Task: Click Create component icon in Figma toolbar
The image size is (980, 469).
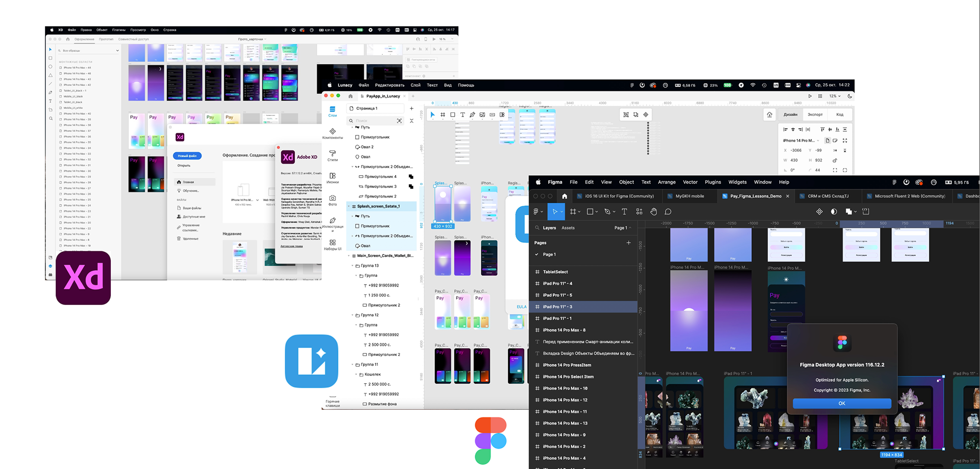Action: click(x=819, y=212)
